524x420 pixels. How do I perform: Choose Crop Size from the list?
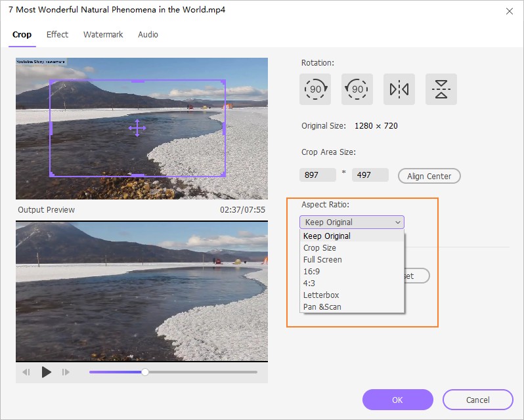[320, 248]
